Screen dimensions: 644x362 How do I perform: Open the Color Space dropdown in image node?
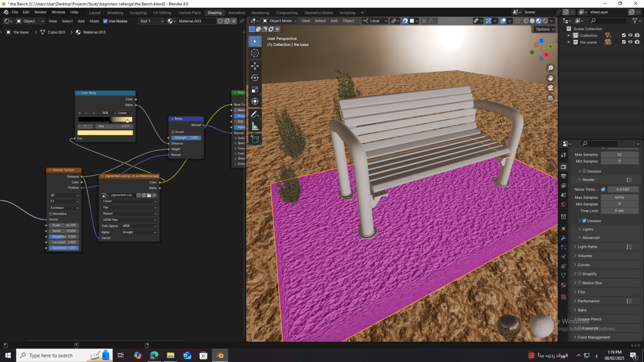139,226
